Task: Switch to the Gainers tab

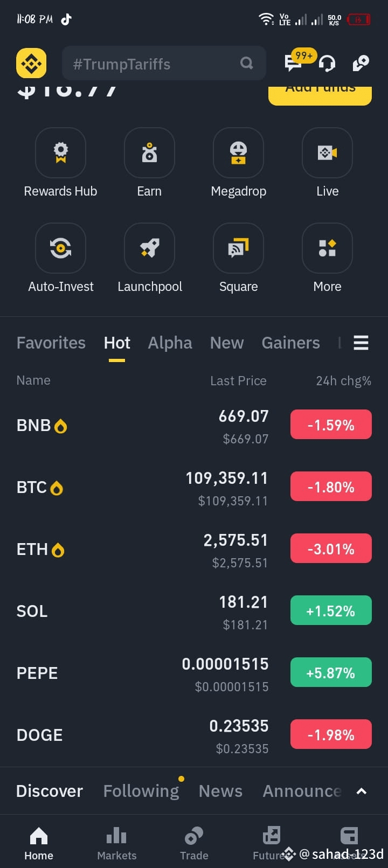Action: tap(290, 343)
